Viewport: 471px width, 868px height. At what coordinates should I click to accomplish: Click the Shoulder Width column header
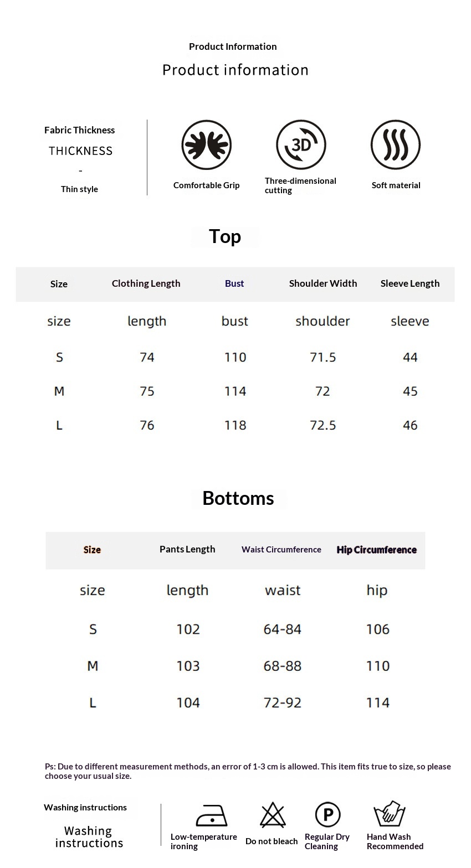(x=323, y=283)
